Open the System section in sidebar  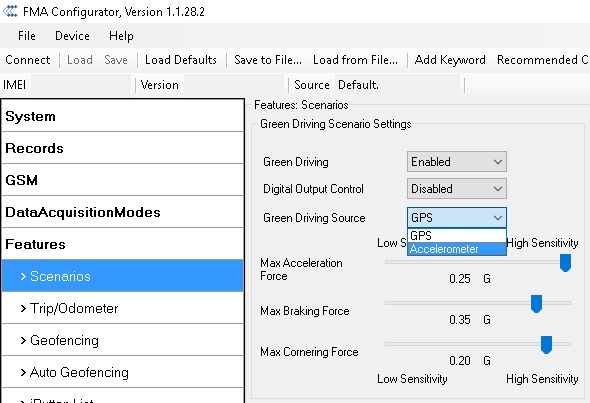(x=123, y=116)
